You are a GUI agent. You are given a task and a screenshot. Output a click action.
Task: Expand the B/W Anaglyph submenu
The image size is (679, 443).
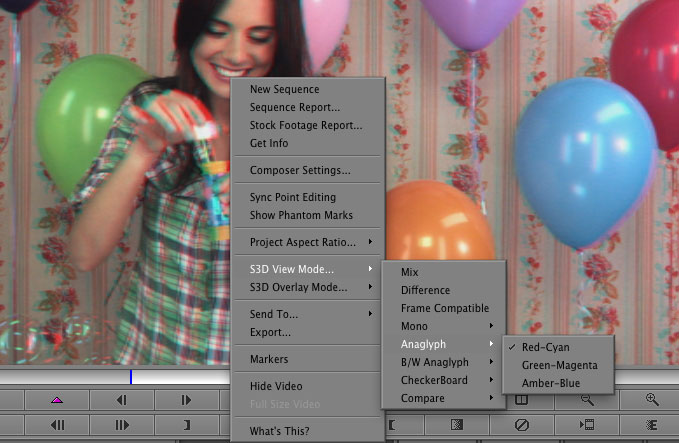tap(447, 362)
